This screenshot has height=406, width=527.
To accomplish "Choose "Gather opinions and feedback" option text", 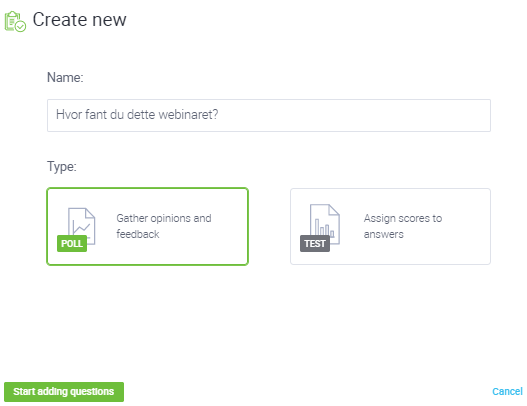I will tap(164, 226).
